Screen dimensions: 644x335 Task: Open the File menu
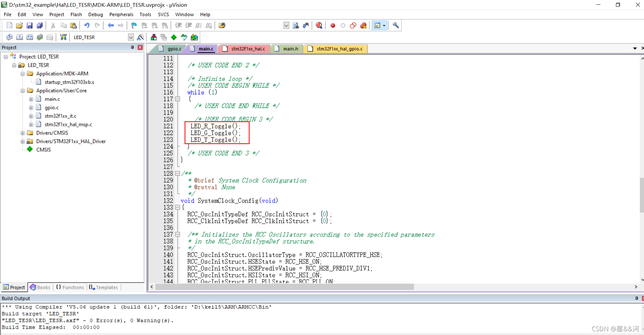coord(7,15)
